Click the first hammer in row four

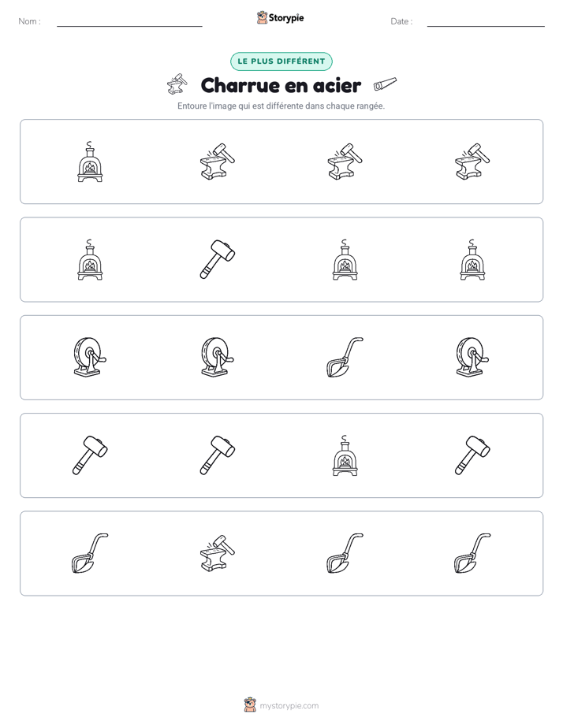coord(90,455)
